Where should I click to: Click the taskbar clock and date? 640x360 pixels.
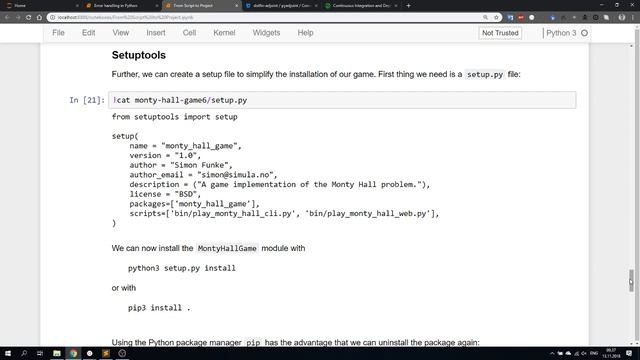point(611,353)
